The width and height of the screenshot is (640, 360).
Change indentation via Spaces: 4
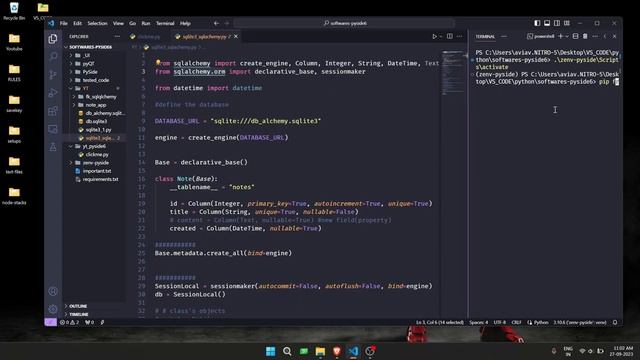478,322
